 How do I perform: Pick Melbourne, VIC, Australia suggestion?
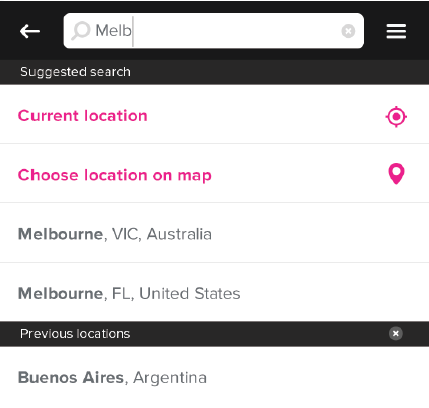click(x=214, y=233)
